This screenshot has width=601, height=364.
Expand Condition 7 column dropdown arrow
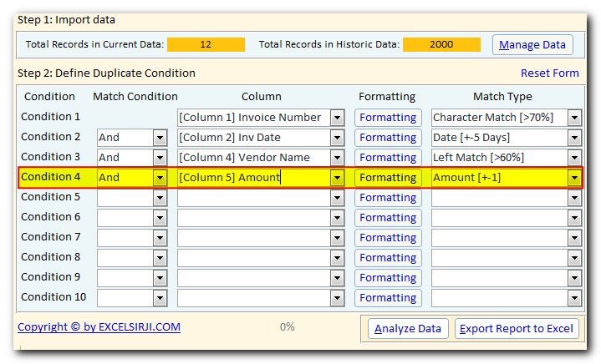click(x=338, y=238)
